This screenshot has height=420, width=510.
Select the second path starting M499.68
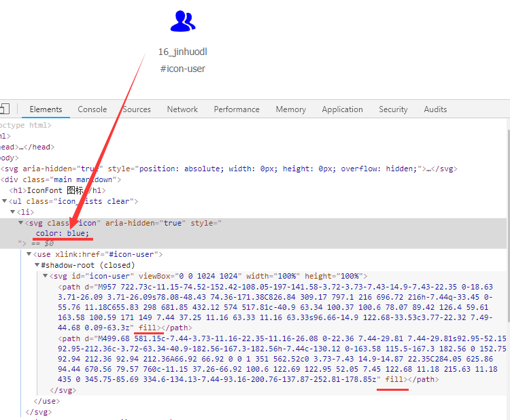pyautogui.click(x=282, y=359)
